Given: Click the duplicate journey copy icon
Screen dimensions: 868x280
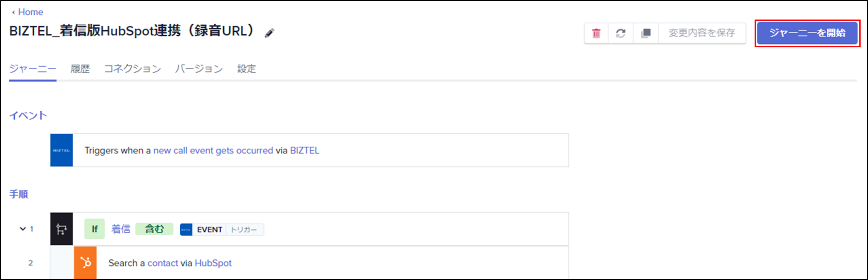Looking at the screenshot, I should [x=646, y=33].
